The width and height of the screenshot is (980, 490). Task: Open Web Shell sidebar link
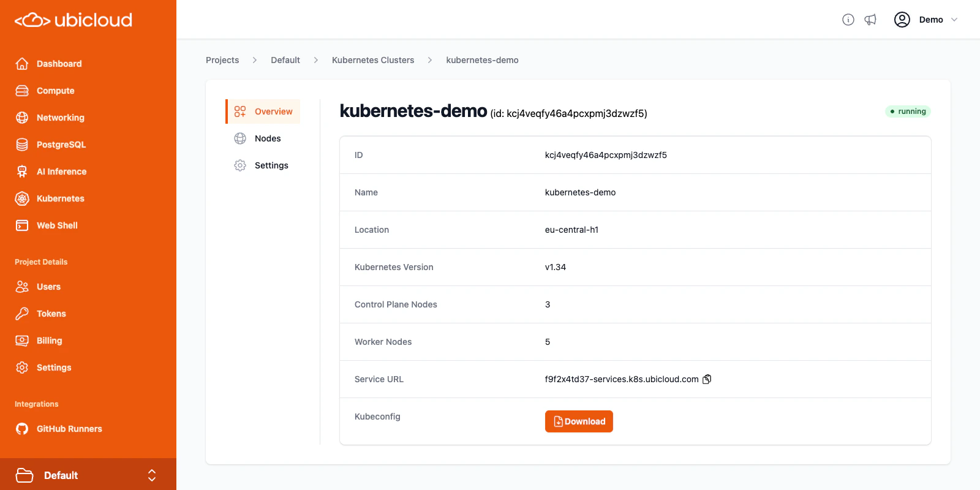tap(57, 225)
